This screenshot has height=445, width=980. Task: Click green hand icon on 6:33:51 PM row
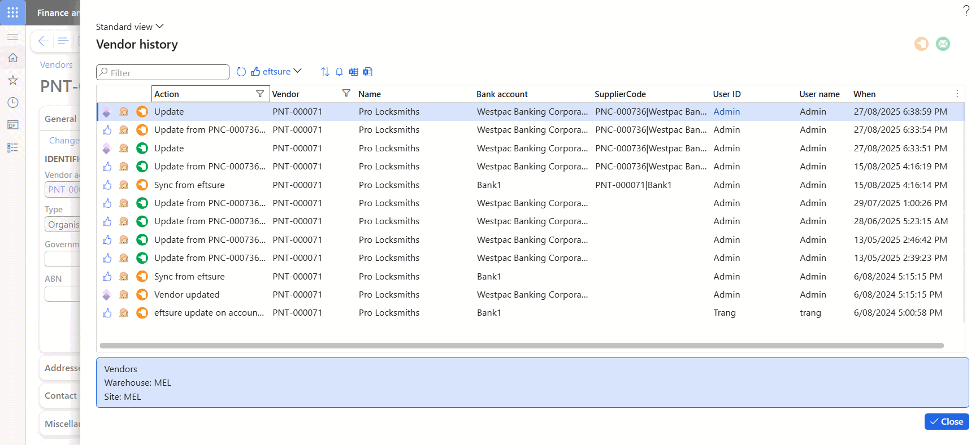(x=142, y=149)
